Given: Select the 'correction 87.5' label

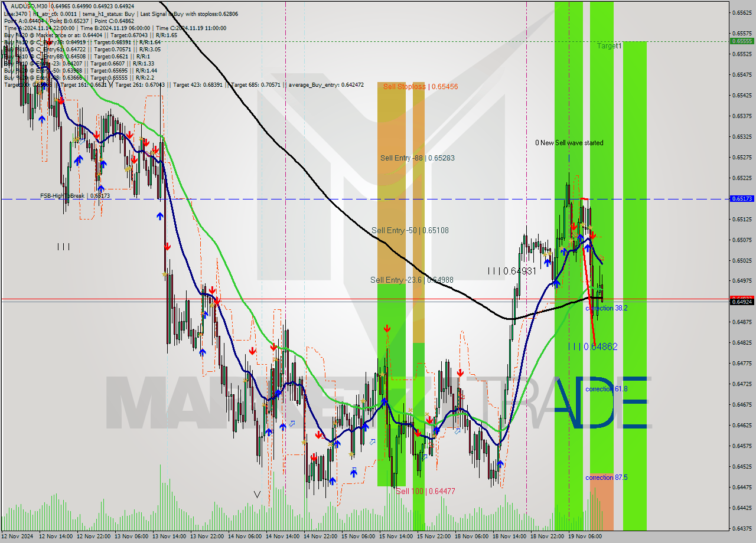Looking at the screenshot, I should (607, 477).
